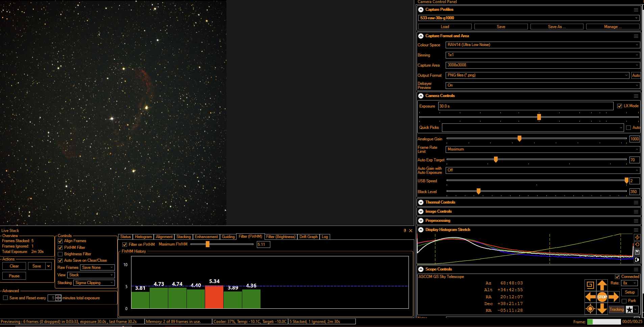Slew telescope left with the left arrow
644x327 pixels.
pyautogui.click(x=590, y=297)
